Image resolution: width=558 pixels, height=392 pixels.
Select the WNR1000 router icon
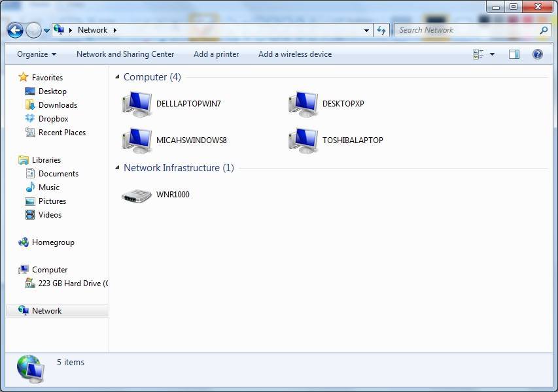(137, 195)
